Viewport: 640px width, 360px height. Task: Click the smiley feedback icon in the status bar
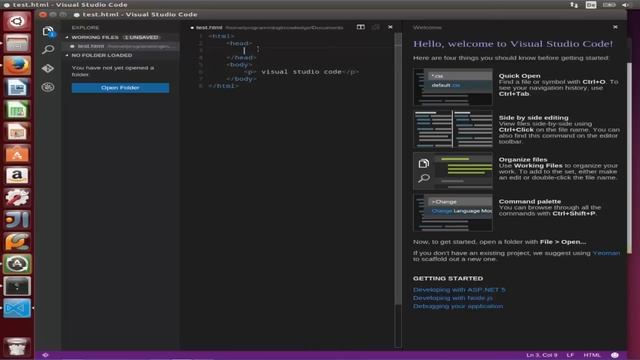click(x=615, y=355)
